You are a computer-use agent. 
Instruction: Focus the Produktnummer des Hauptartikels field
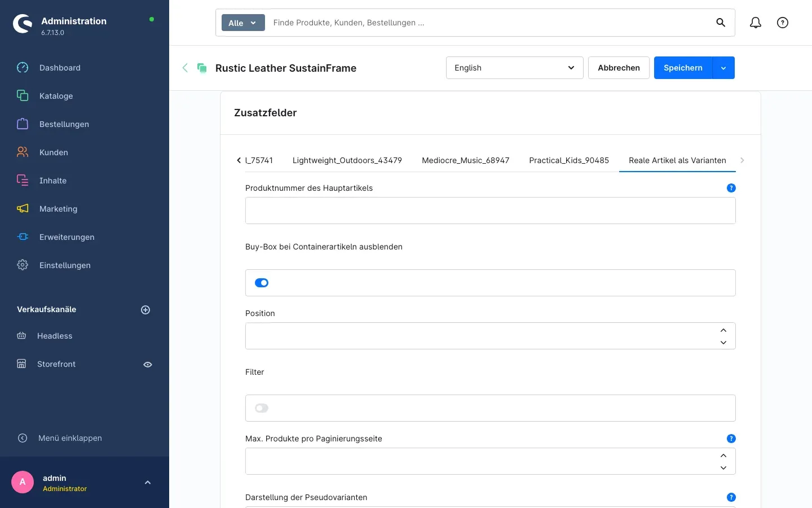coord(491,211)
